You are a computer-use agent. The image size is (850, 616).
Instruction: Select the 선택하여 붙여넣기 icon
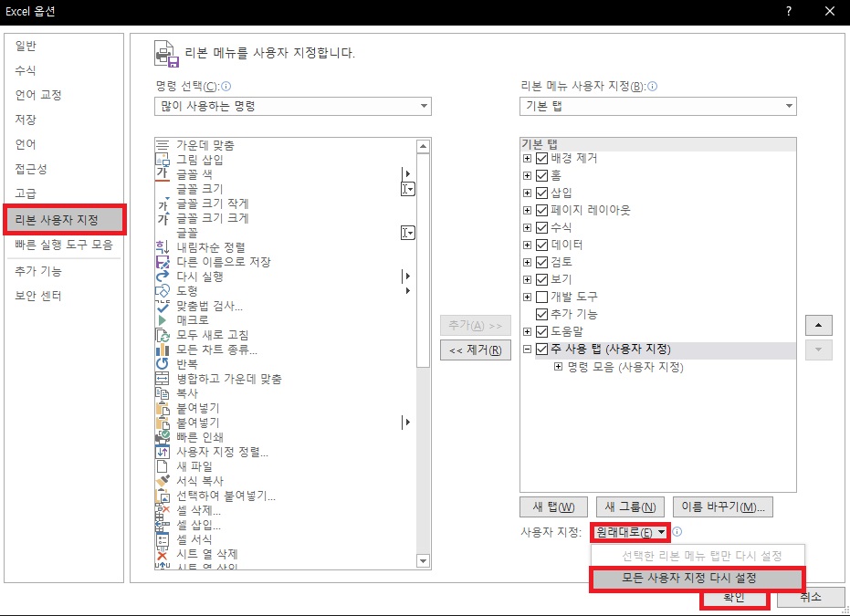pyautogui.click(x=163, y=496)
